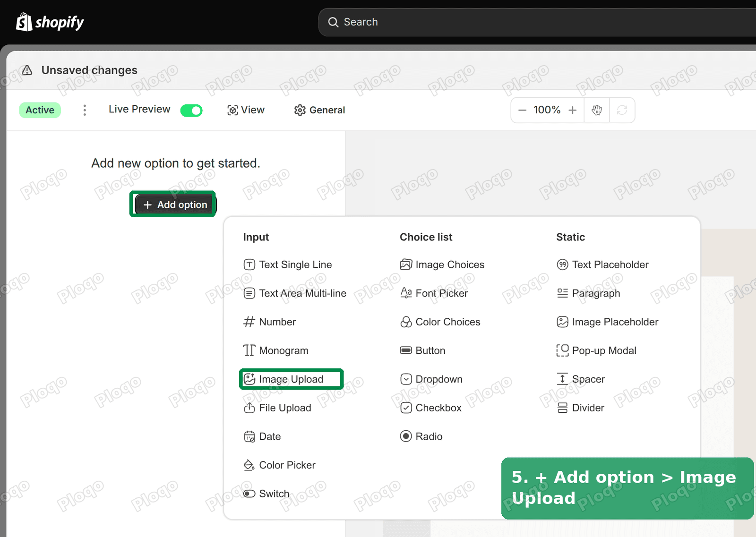This screenshot has height=537, width=756.
Task: Select Font Picker option
Action: 434,293
